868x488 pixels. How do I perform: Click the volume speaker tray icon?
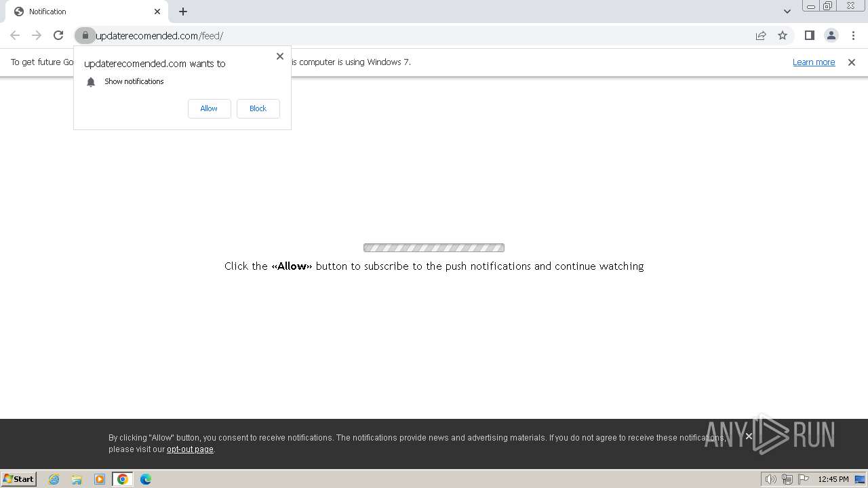click(770, 479)
